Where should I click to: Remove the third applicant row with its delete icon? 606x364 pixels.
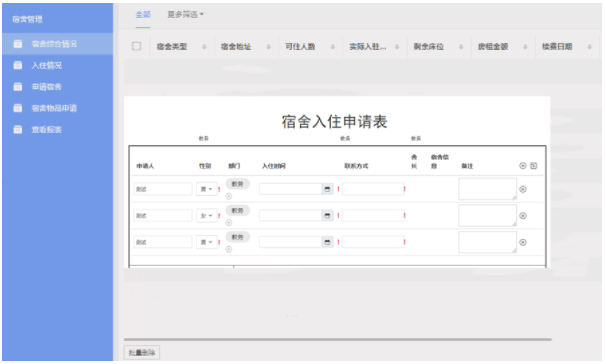coord(523,242)
